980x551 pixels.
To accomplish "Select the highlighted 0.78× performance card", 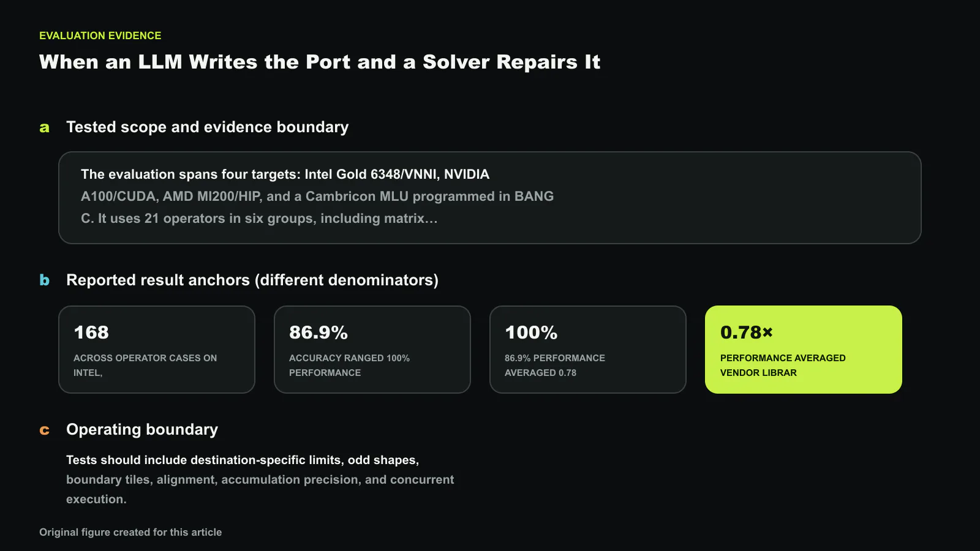I will coord(804,350).
